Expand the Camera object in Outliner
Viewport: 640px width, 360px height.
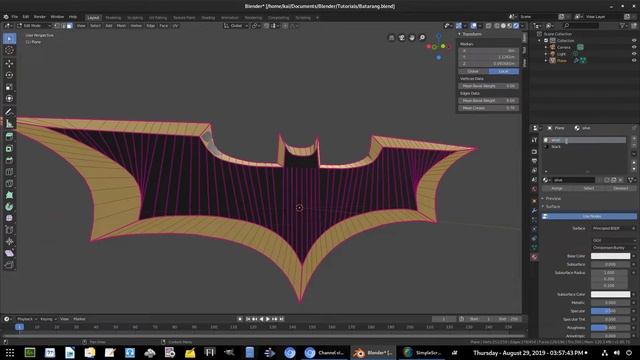coord(546,47)
